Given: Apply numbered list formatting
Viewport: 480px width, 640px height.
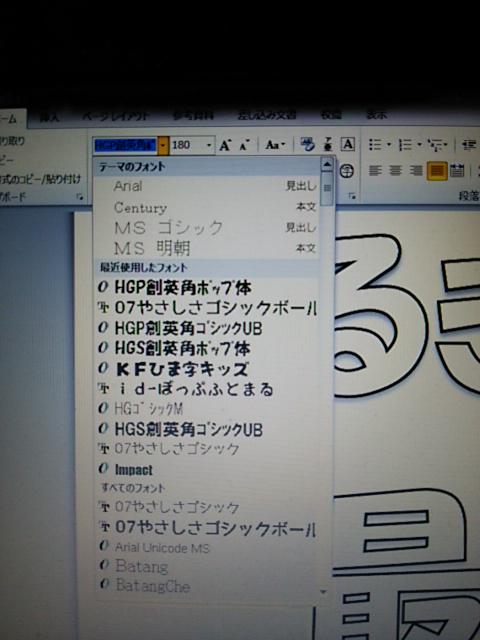Looking at the screenshot, I should (405, 144).
